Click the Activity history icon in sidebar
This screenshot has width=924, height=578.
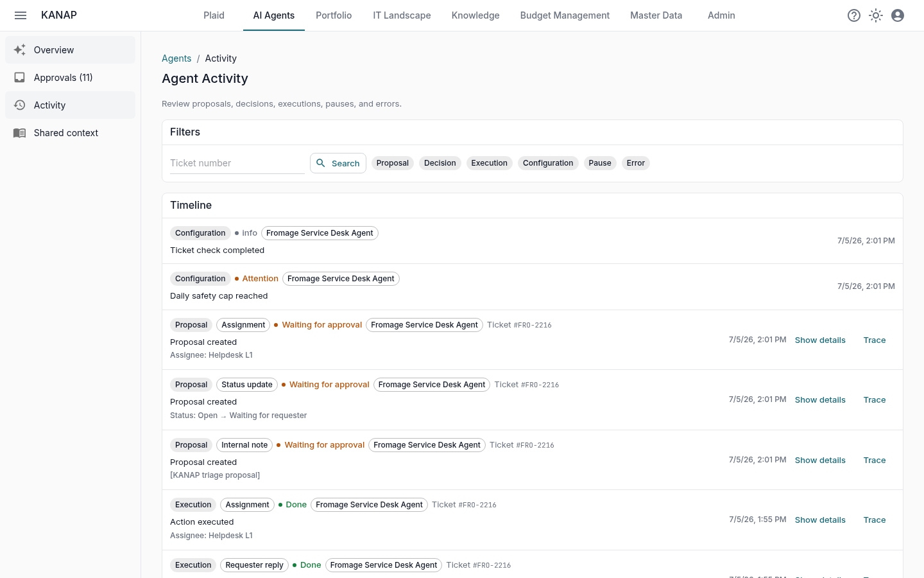click(x=20, y=105)
